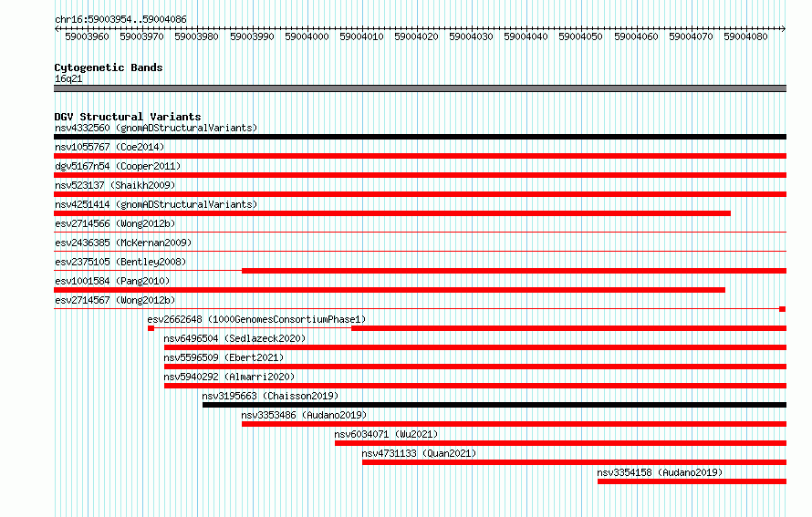Image resolution: width=812 pixels, height=517 pixels.
Task: Click the red nsv3353486 variant bar
Action: click(x=515, y=424)
